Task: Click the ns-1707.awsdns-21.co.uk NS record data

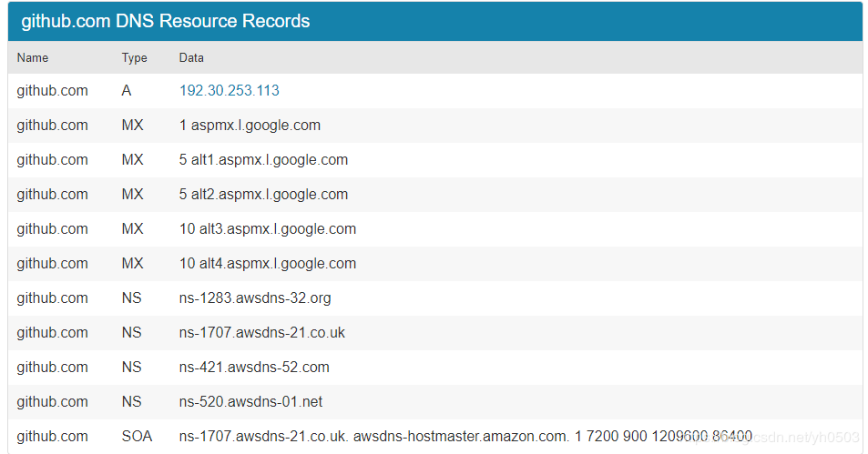Action: click(262, 333)
